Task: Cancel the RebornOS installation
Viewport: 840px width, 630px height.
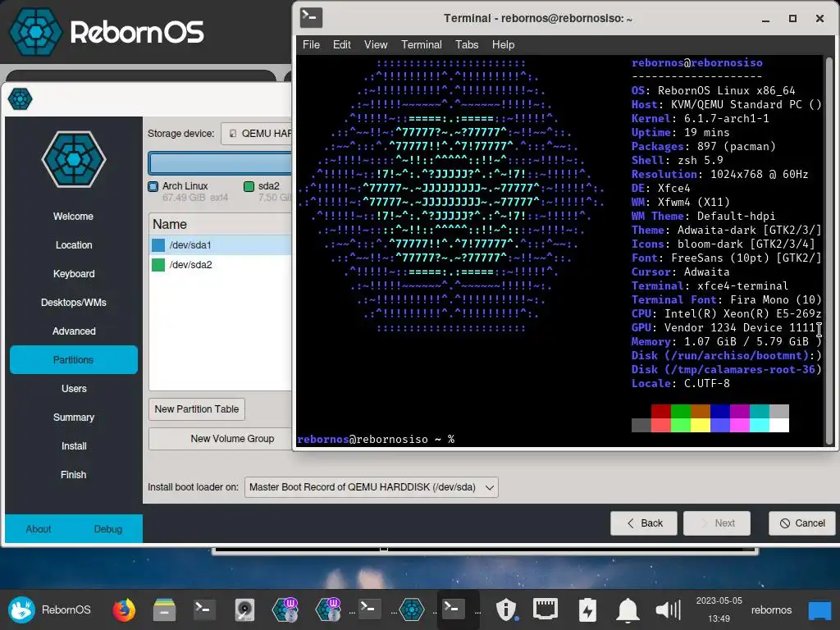Action: click(x=802, y=523)
